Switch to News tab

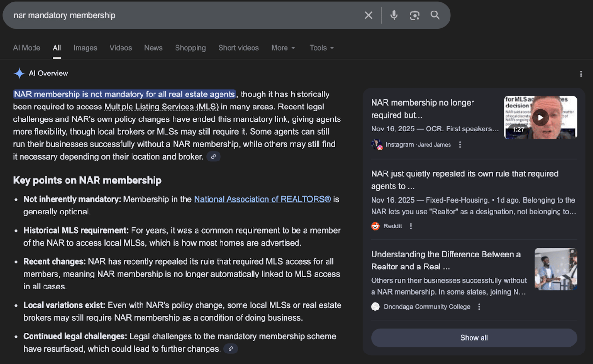tap(154, 48)
